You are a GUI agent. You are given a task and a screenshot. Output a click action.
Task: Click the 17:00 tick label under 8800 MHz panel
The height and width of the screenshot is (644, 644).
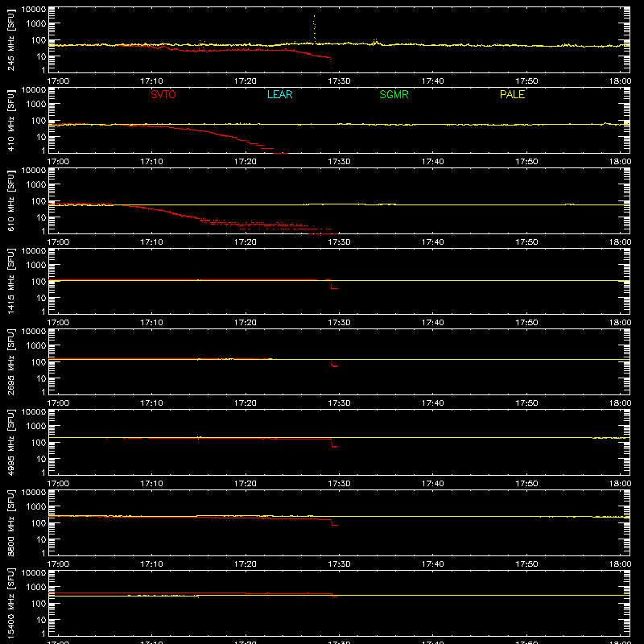58,564
